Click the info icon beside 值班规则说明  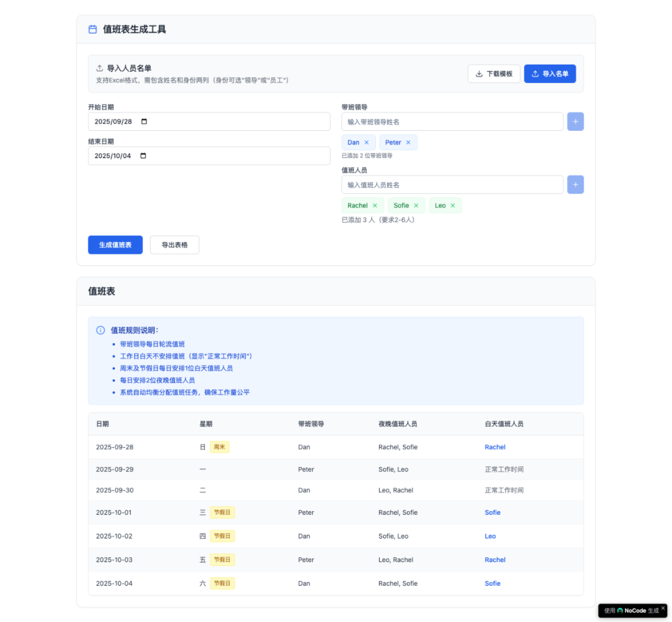coord(100,331)
